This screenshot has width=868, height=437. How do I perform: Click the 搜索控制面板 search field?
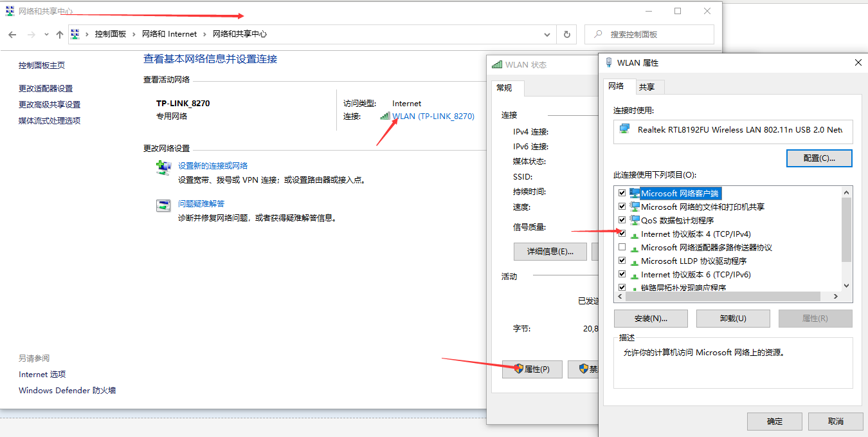click(649, 34)
